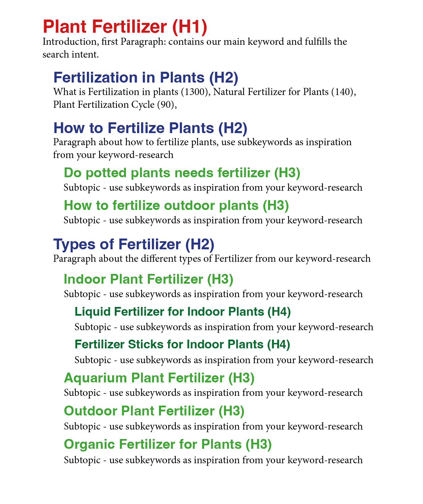Click the paragraph about how to fertilize plants
Screen dimensions: 423x504
tap(202, 148)
